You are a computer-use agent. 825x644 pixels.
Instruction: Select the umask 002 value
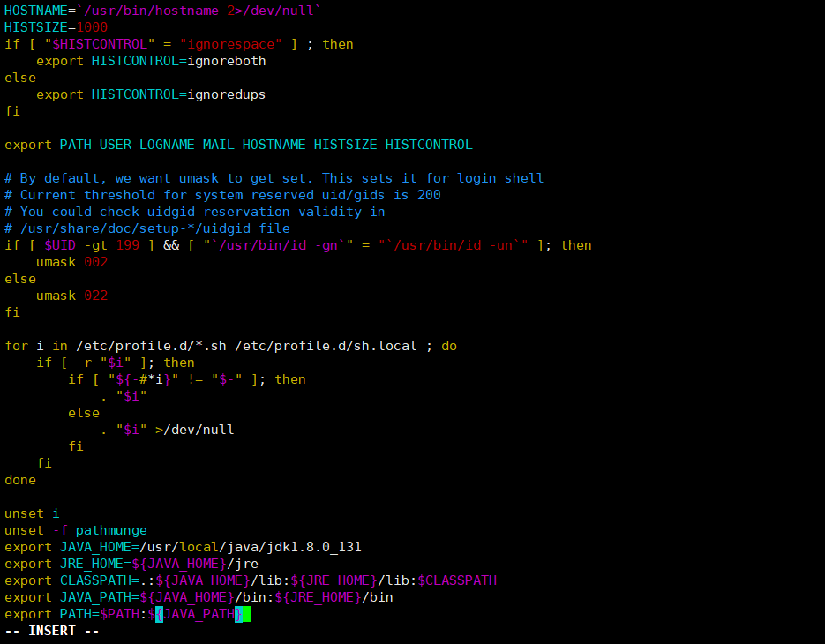click(x=95, y=262)
